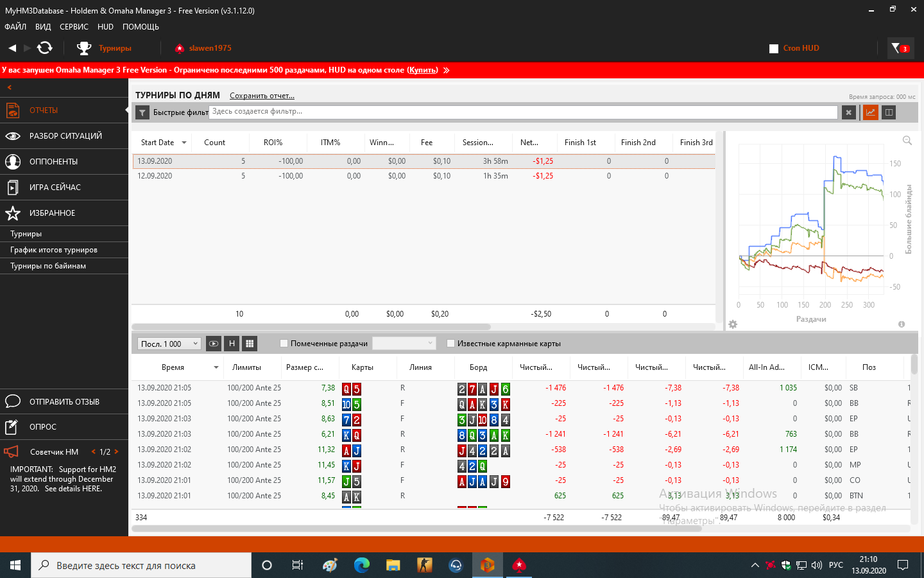Open the ФАЙЛ menu
The image size is (924, 578).
point(15,27)
